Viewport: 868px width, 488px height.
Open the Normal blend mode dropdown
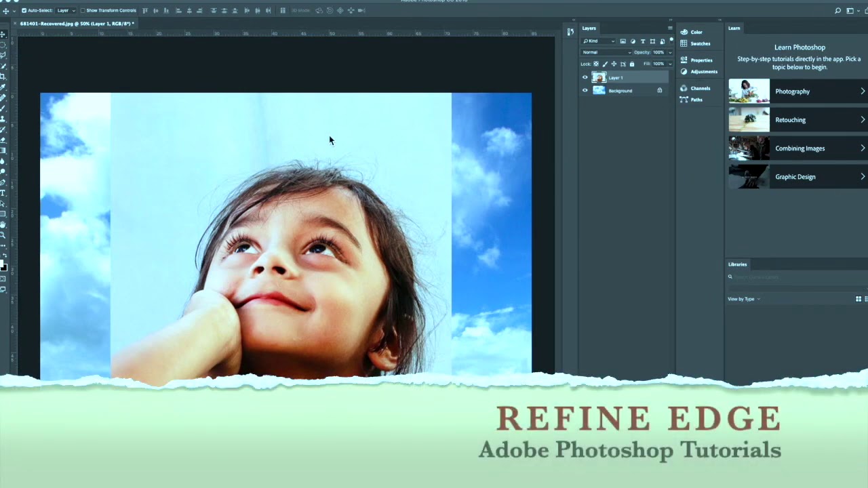[606, 52]
